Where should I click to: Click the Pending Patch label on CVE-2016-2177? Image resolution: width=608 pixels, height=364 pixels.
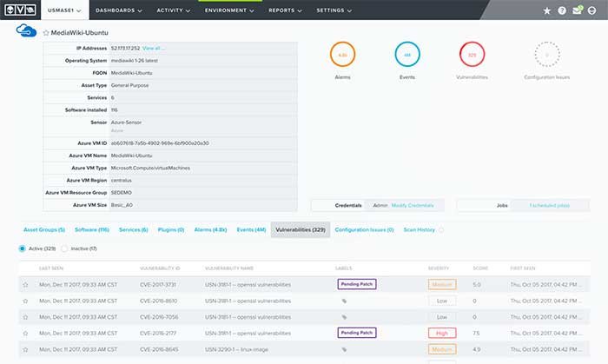click(x=357, y=333)
